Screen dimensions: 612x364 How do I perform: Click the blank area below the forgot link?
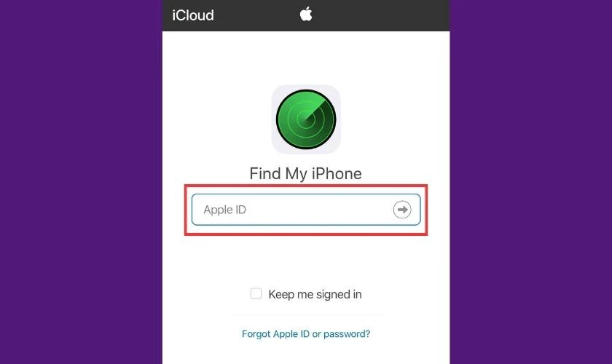pos(306,352)
